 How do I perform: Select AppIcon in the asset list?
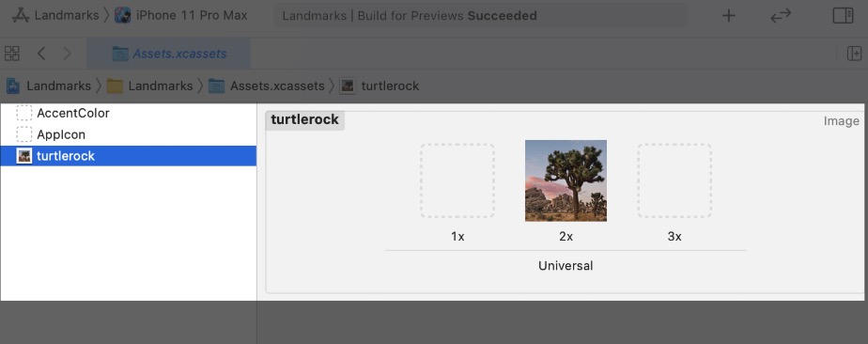point(129,134)
